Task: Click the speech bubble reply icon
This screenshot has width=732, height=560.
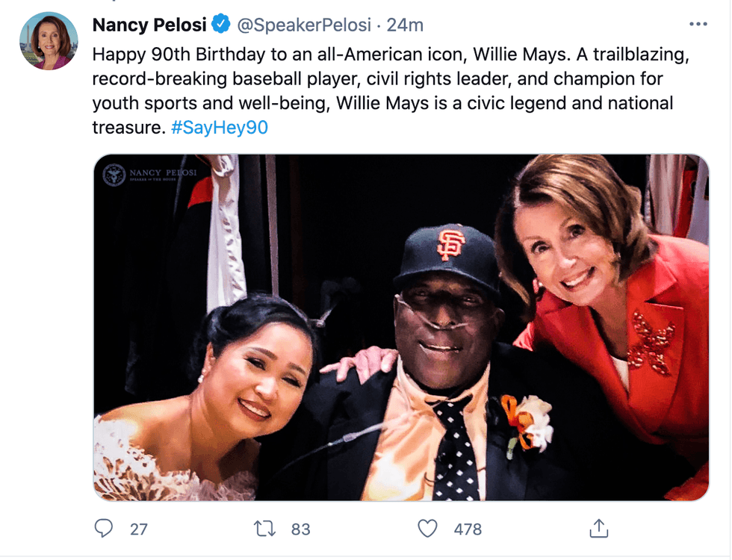Action: pos(105,528)
